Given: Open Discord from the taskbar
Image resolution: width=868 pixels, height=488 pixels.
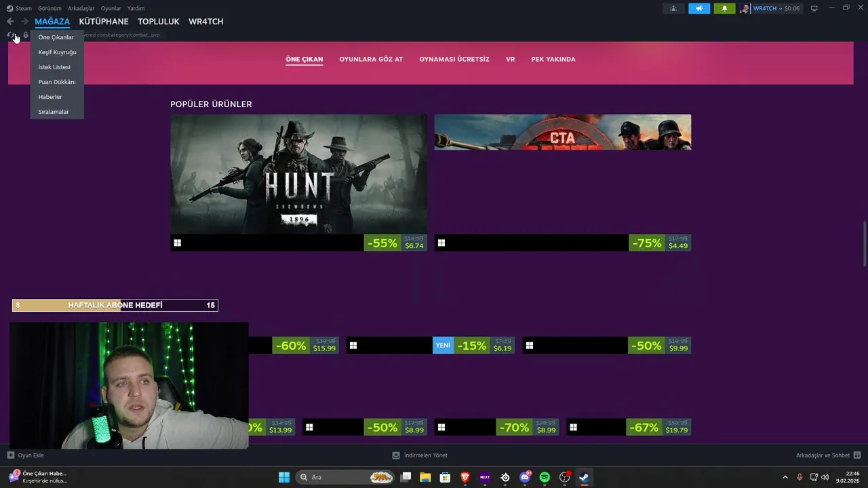Looking at the screenshot, I should point(525,477).
